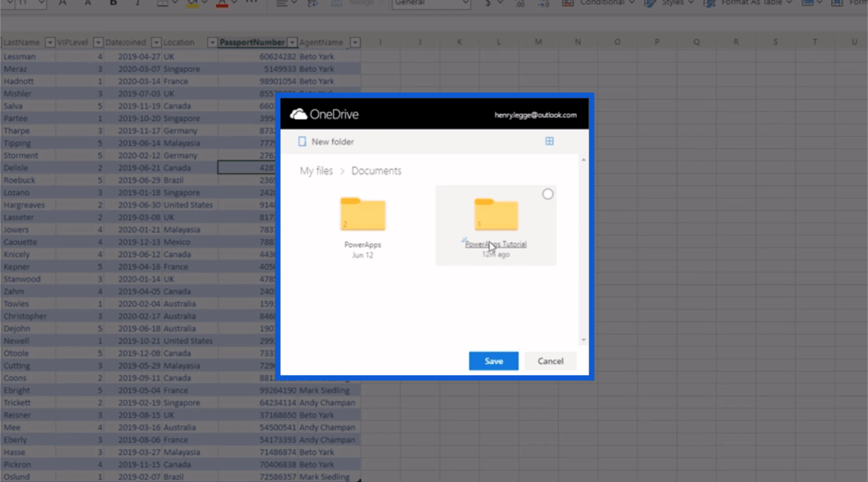This screenshot has height=482, width=868.
Task: Open the PassportNumber column filter dropdown
Action: pyautogui.click(x=292, y=42)
